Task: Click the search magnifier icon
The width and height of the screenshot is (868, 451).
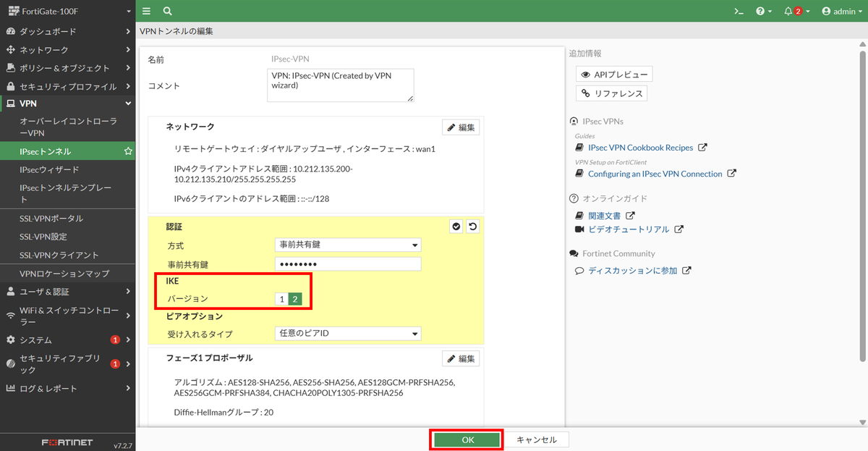Action: [x=168, y=11]
